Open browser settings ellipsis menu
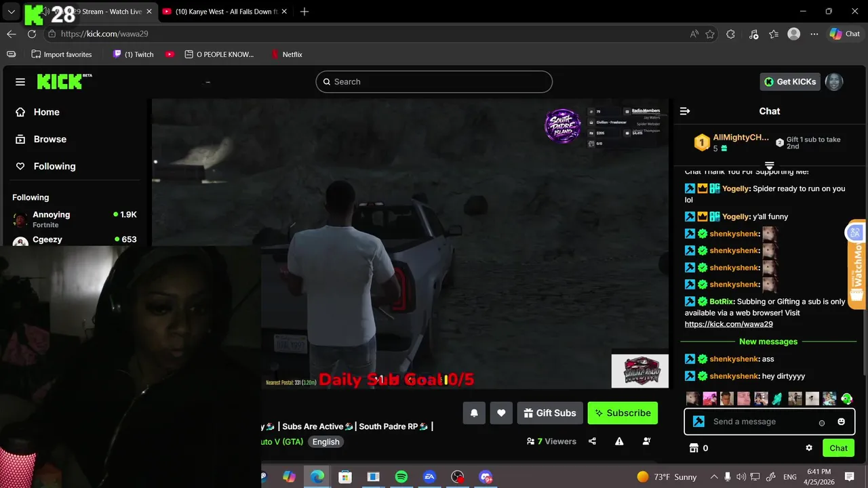This screenshot has width=868, height=488. coord(814,34)
